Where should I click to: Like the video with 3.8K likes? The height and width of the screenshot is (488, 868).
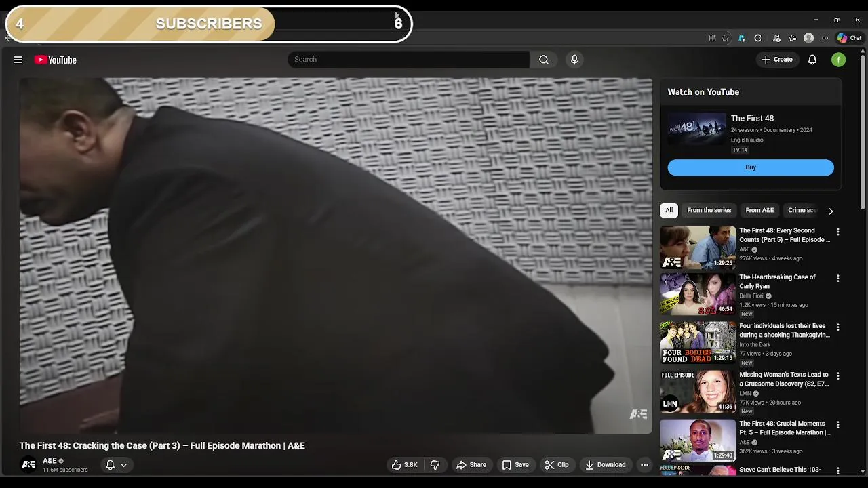coord(405,465)
